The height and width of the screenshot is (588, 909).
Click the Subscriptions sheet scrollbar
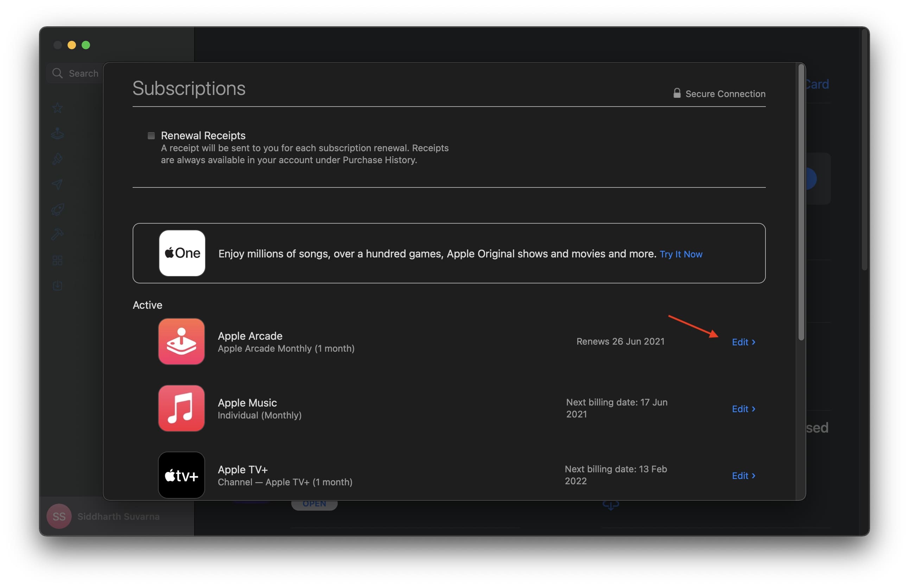[801, 202]
